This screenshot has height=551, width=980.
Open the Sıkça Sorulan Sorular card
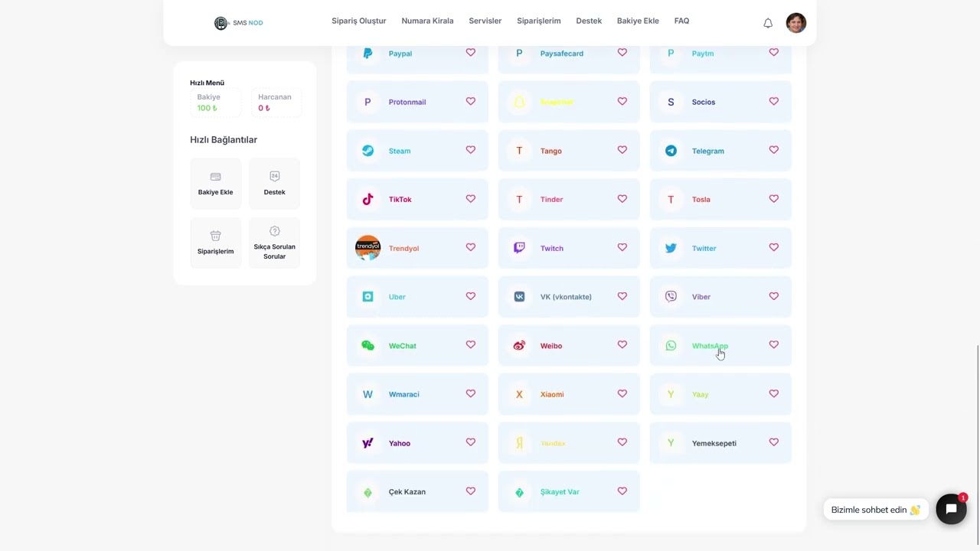pos(274,243)
